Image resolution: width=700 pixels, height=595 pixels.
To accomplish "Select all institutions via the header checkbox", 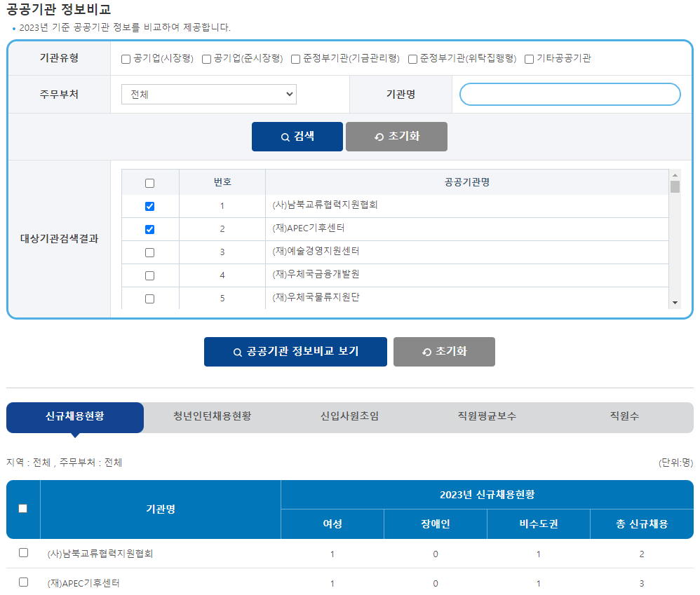I will click(149, 182).
